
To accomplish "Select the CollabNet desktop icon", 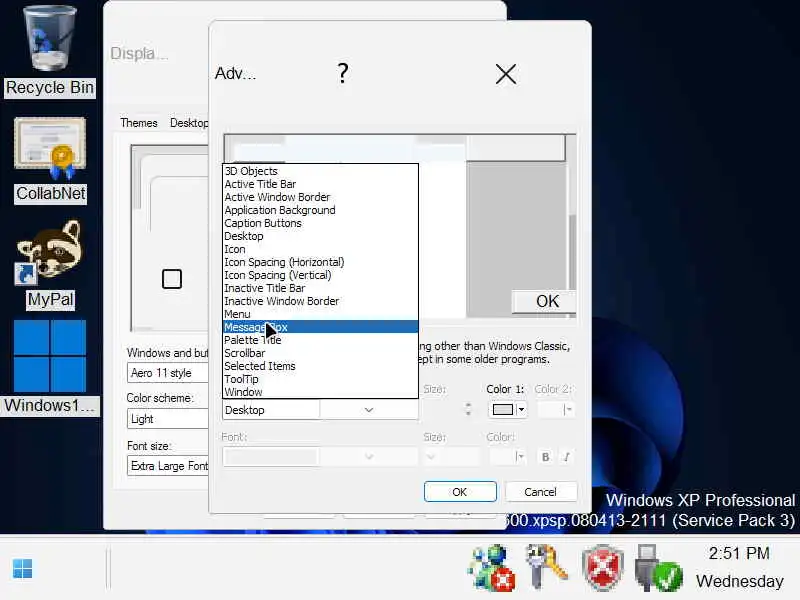I will pyautogui.click(x=51, y=160).
